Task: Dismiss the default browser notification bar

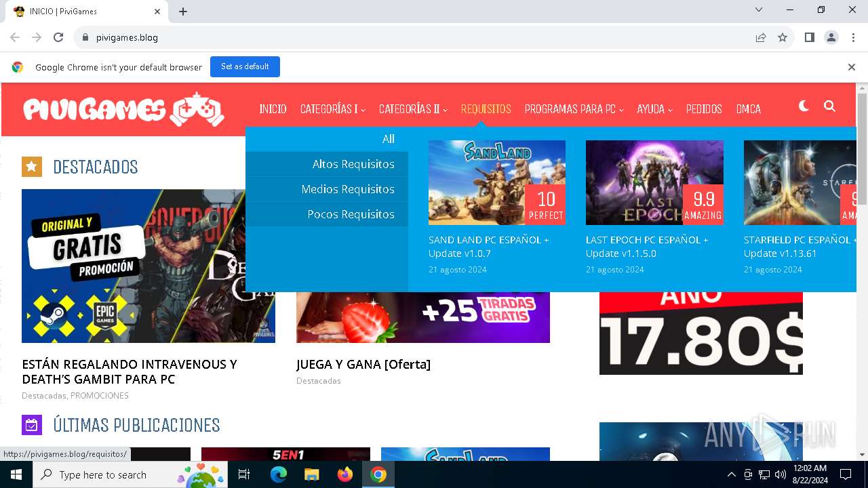Action: (851, 67)
